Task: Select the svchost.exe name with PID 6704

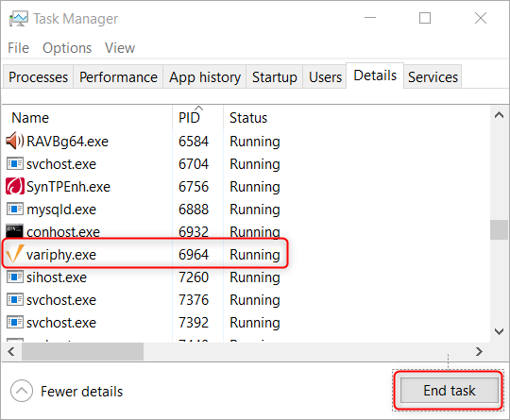Action: pos(61,164)
